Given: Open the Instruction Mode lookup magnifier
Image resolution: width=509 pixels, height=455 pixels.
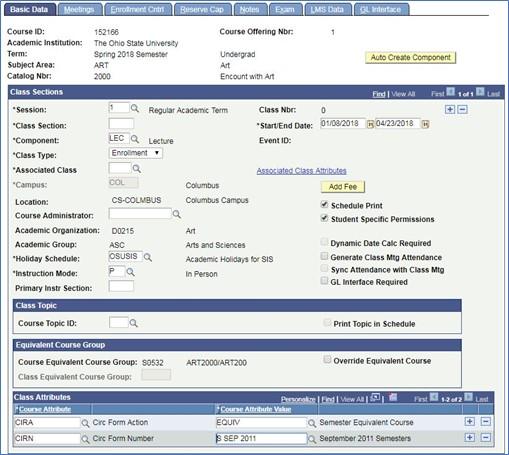Looking at the screenshot, I should [131, 272].
